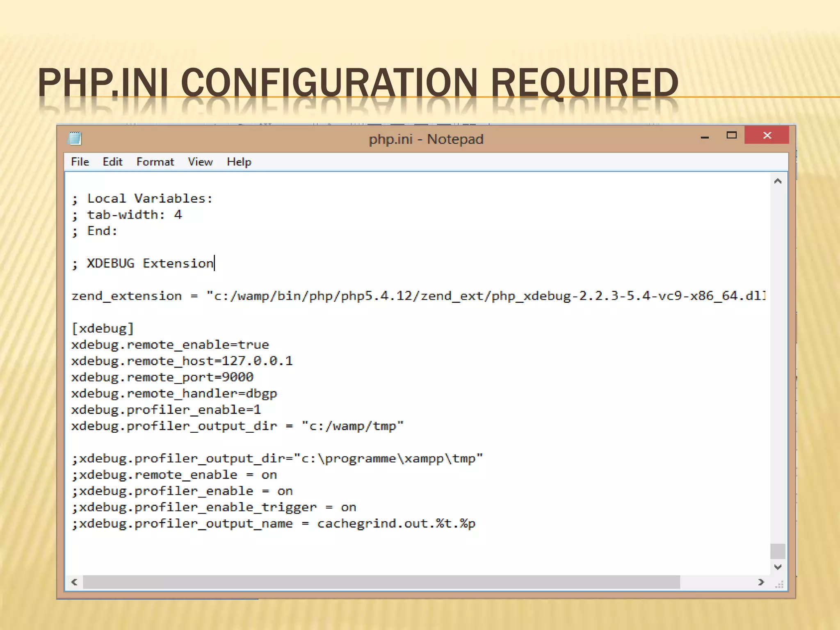Click ';xdebug.profiler_enable = on' line
The image size is (840, 630).
pyautogui.click(x=182, y=491)
